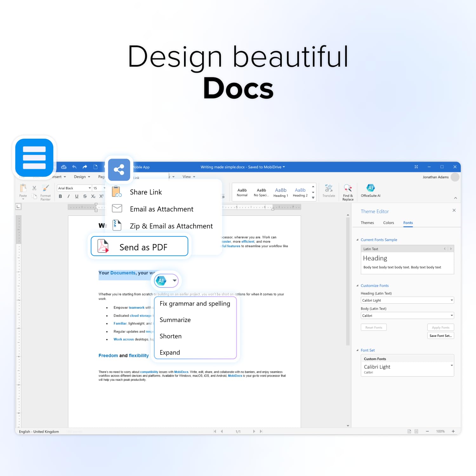Switch to first view layout icon in status bar
This screenshot has width=476, height=476.
(x=409, y=432)
